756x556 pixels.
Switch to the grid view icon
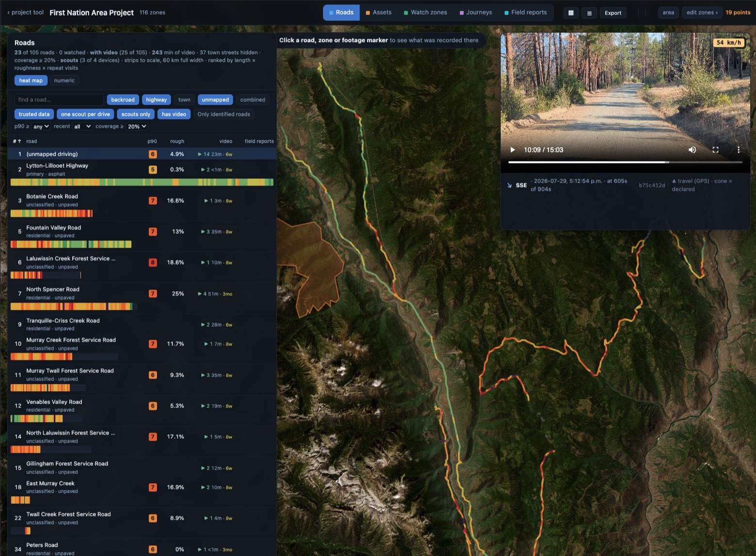[x=571, y=13]
